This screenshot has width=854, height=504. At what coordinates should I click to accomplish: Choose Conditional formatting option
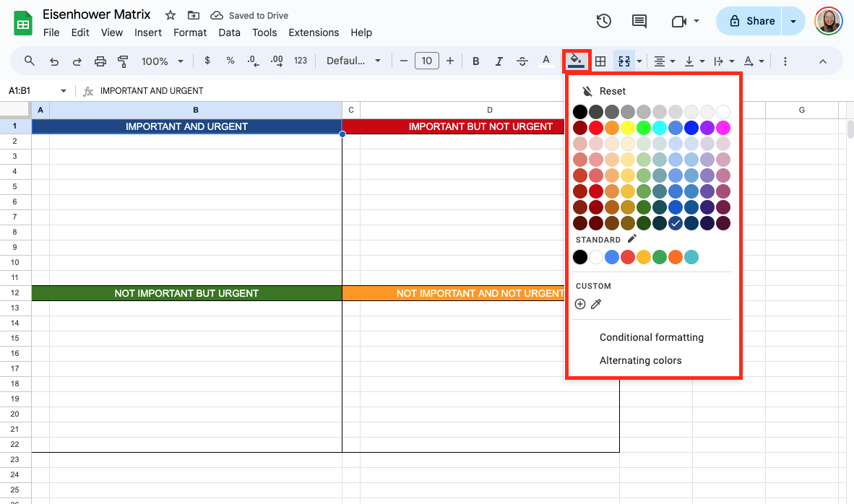click(651, 337)
